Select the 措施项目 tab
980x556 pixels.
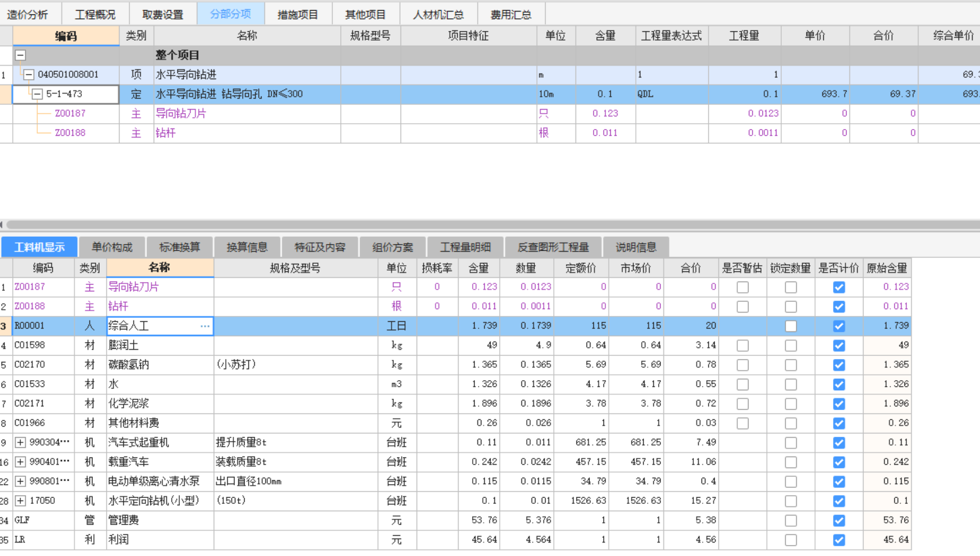298,14
